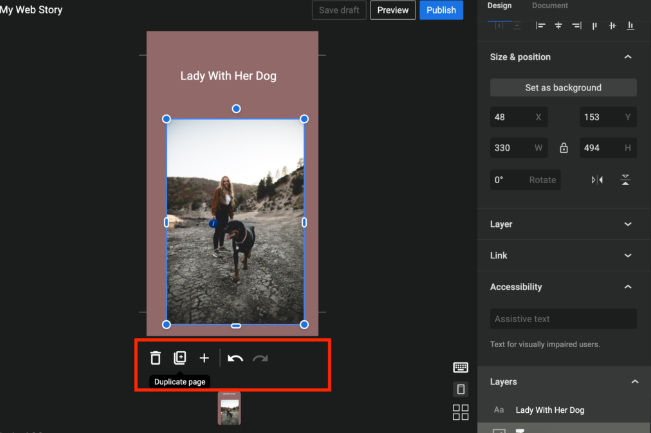
Task: Expand the Link section
Action: click(x=627, y=256)
